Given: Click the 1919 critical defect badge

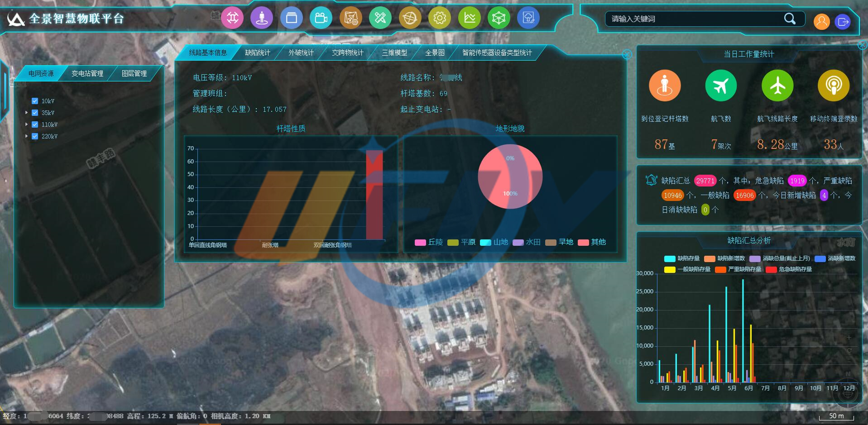Looking at the screenshot, I should 797,181.
